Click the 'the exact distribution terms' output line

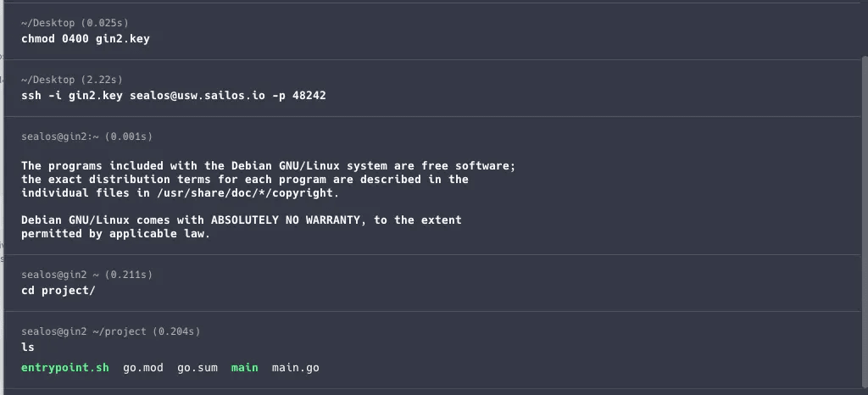244,180
